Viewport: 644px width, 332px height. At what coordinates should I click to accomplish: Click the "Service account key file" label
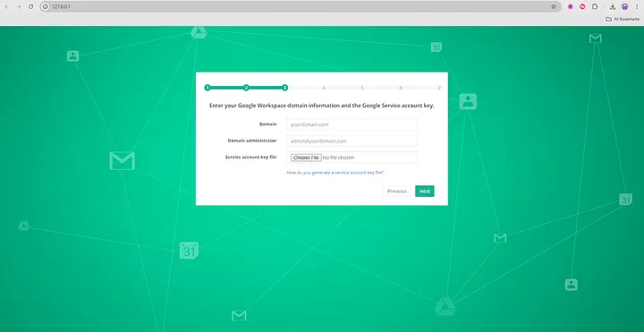251,157
